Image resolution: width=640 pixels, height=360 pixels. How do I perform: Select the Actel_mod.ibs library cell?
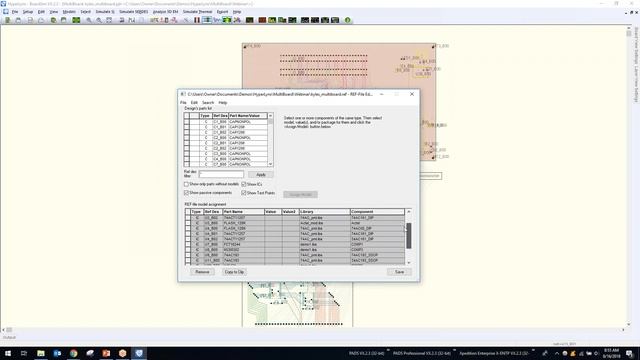point(324,223)
